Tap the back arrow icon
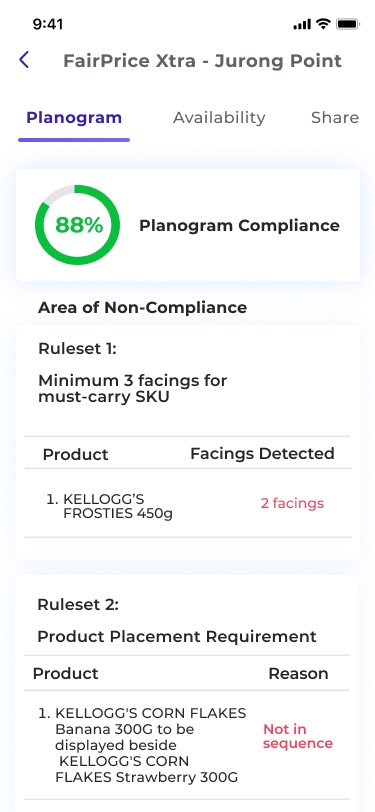This screenshot has width=375, height=812. [24, 60]
